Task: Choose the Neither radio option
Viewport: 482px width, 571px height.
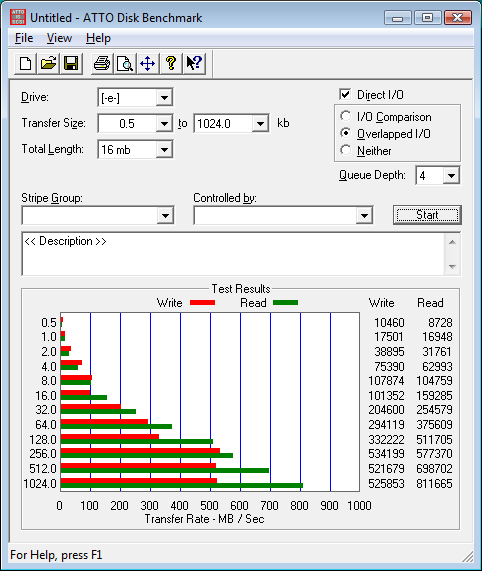Action: [345, 150]
